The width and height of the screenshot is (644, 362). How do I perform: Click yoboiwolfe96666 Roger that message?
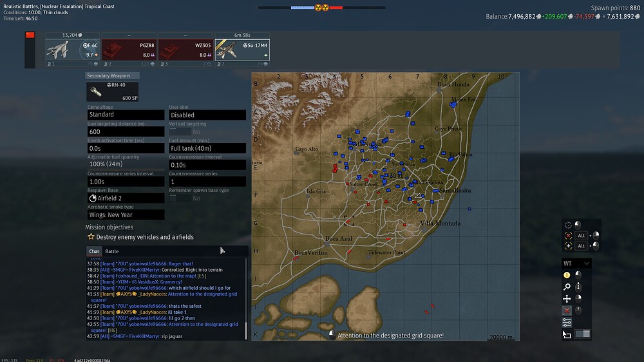tap(140, 264)
